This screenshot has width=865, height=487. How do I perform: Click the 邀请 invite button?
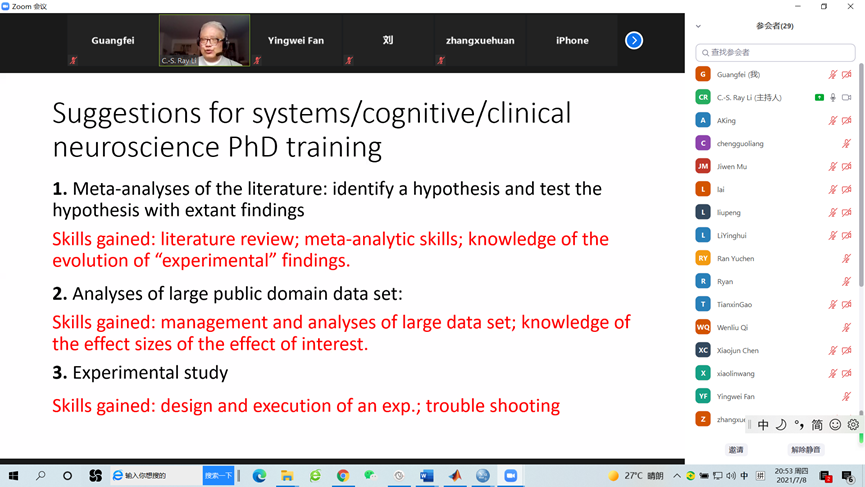tap(736, 450)
